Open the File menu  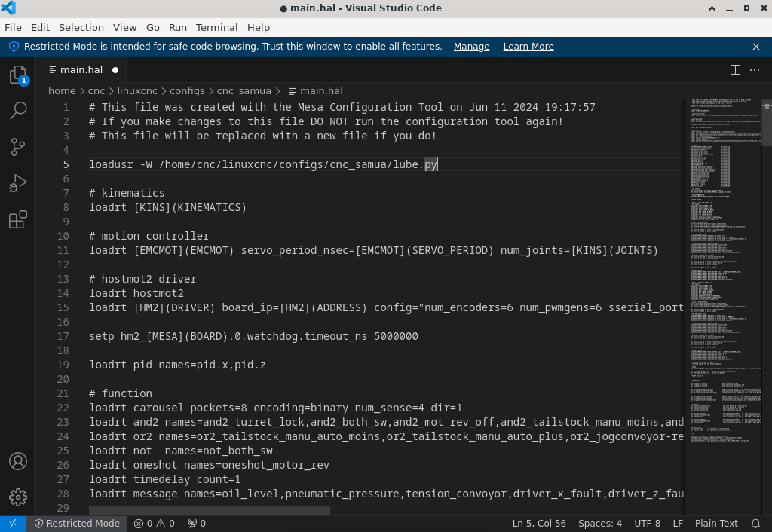(x=13, y=28)
